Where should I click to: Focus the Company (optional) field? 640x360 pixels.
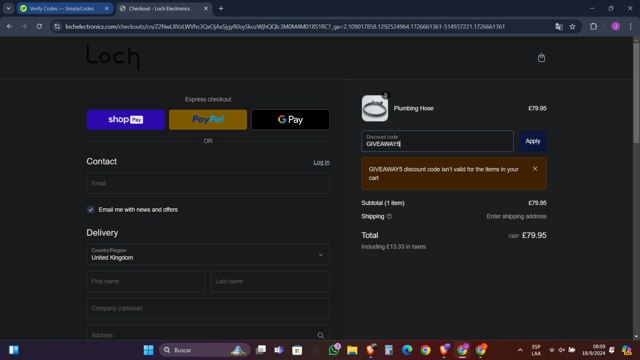point(208,308)
